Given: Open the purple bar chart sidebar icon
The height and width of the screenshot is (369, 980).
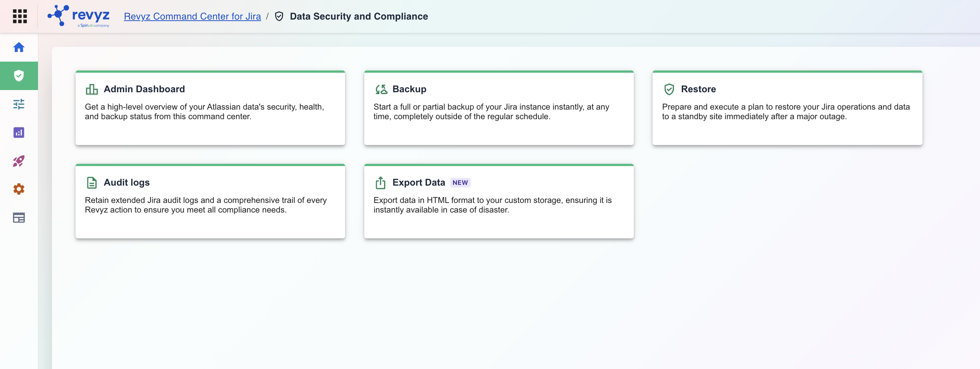Looking at the screenshot, I should point(19,132).
